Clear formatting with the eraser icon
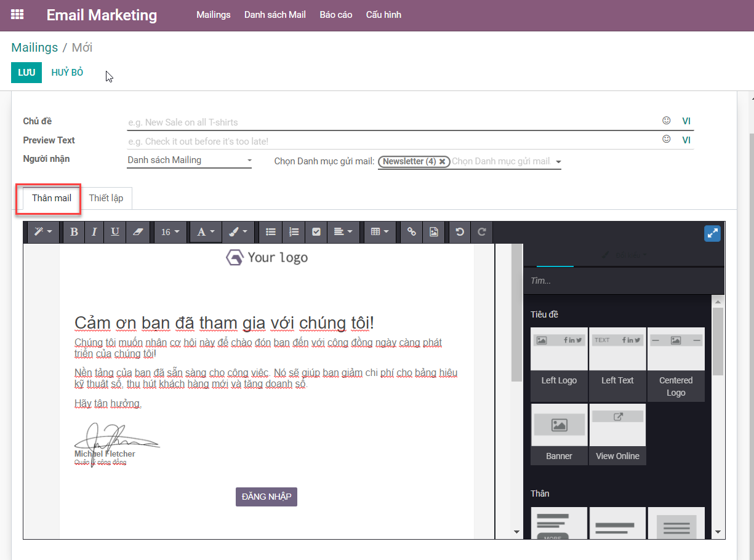Image resolution: width=754 pixels, height=560 pixels. coord(137,232)
